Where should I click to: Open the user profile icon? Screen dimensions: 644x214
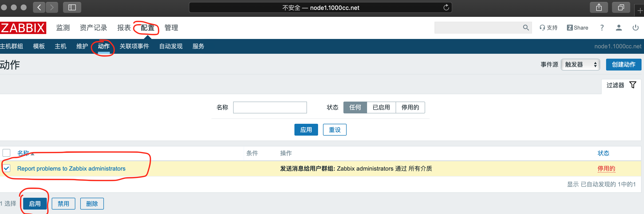(618, 28)
